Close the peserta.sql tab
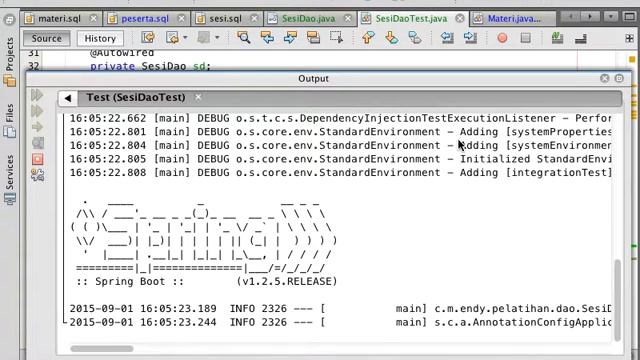 (182, 19)
